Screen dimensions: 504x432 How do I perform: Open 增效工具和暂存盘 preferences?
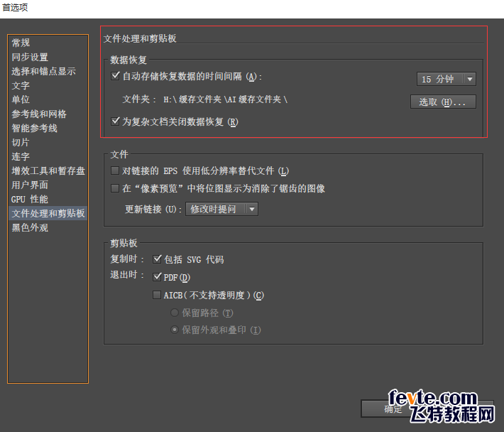tap(48, 171)
